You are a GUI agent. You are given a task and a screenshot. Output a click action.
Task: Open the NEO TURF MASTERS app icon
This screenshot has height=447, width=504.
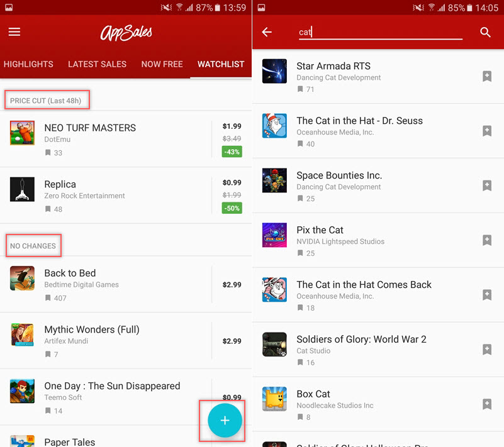pyautogui.click(x=22, y=133)
